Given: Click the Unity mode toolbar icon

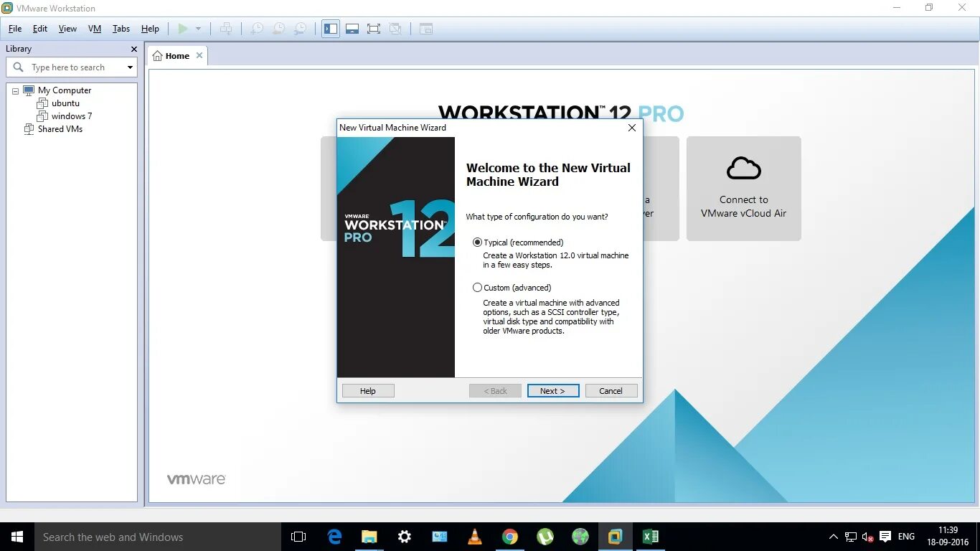Looking at the screenshot, I should (x=395, y=29).
